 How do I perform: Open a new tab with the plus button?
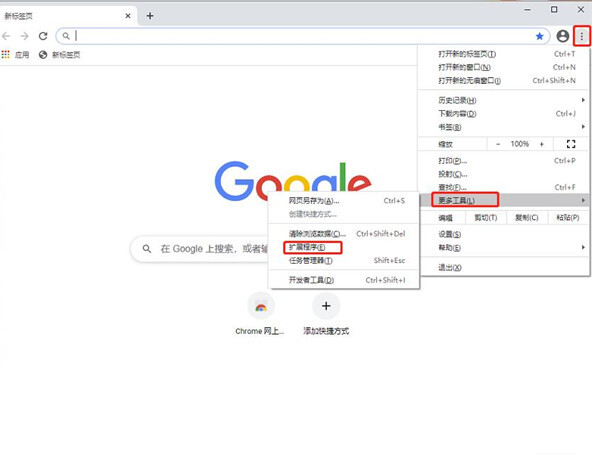pos(150,16)
